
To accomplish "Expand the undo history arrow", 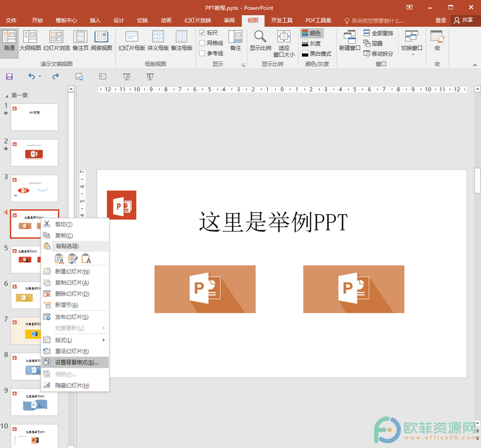I will [40, 76].
